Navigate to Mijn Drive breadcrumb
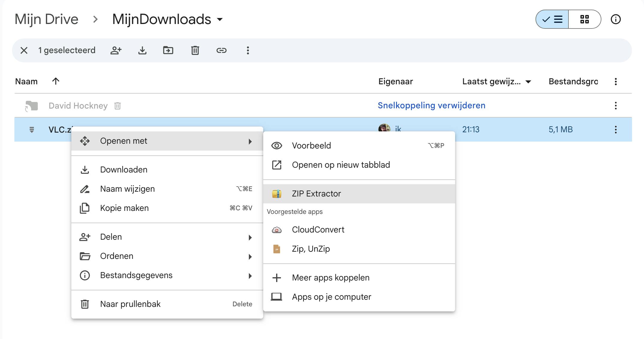Screen dimensions: 644x339 click(46, 19)
